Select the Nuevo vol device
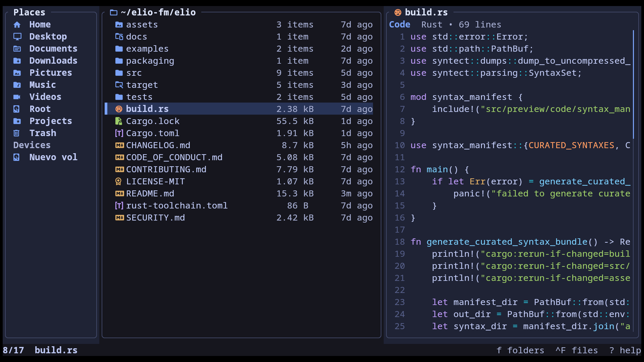The image size is (644, 362). [x=53, y=158]
